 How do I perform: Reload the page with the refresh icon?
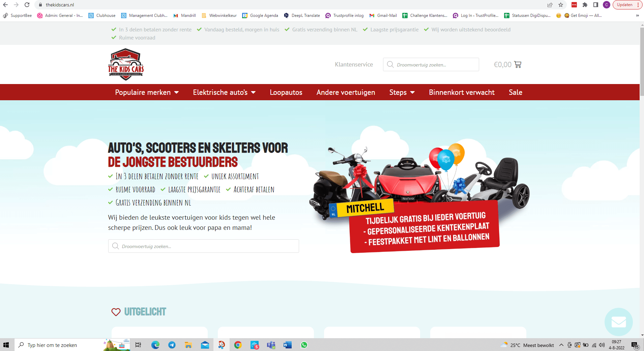pyautogui.click(x=27, y=5)
